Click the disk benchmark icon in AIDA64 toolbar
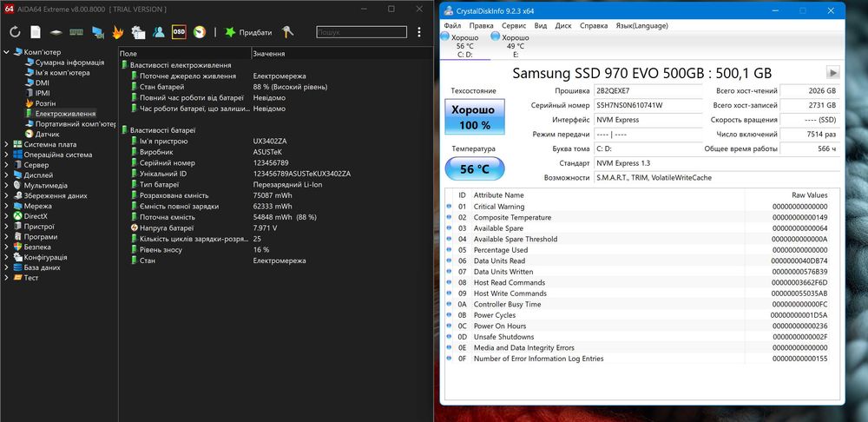This screenshot has height=422, width=868. 56,32
